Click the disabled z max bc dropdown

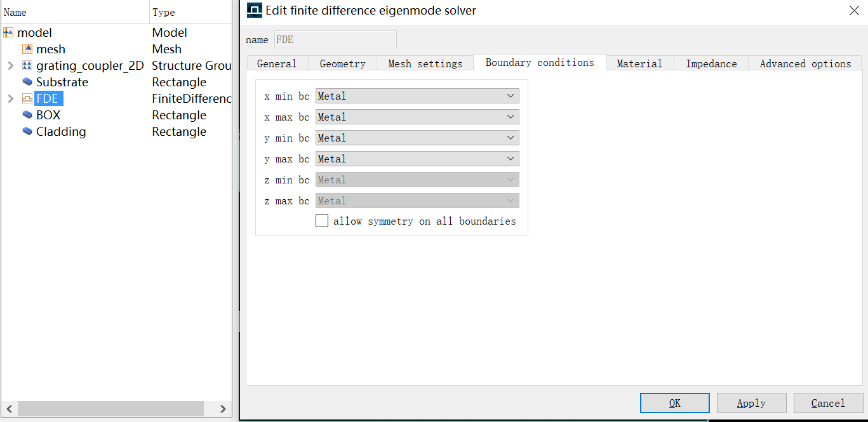pyautogui.click(x=417, y=201)
